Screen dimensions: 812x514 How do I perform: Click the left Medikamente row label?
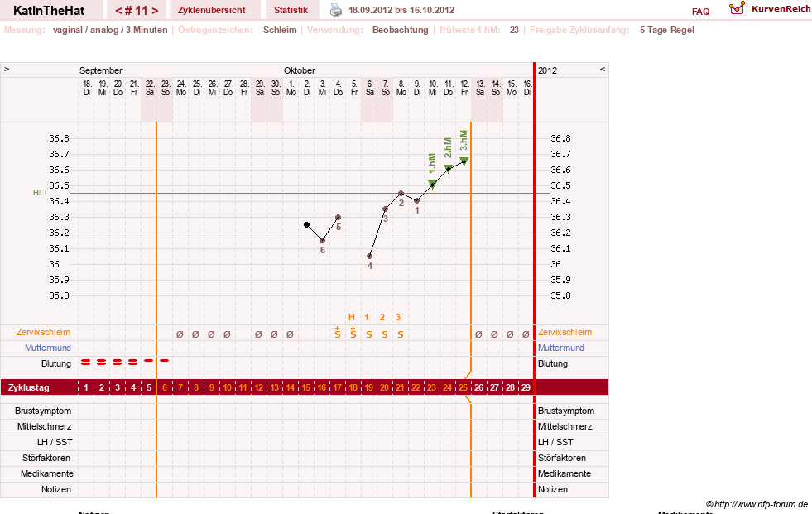click(x=47, y=473)
